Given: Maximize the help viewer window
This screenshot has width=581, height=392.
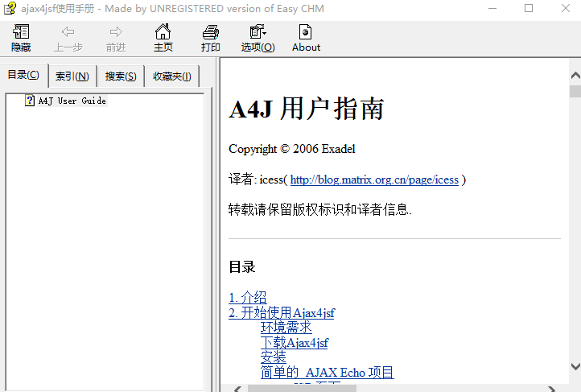Looking at the screenshot, I should pyautogui.click(x=529, y=8).
